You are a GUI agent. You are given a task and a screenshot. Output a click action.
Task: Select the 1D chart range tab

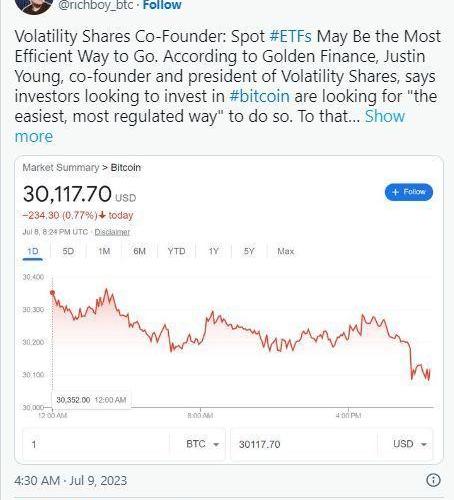coord(33,251)
